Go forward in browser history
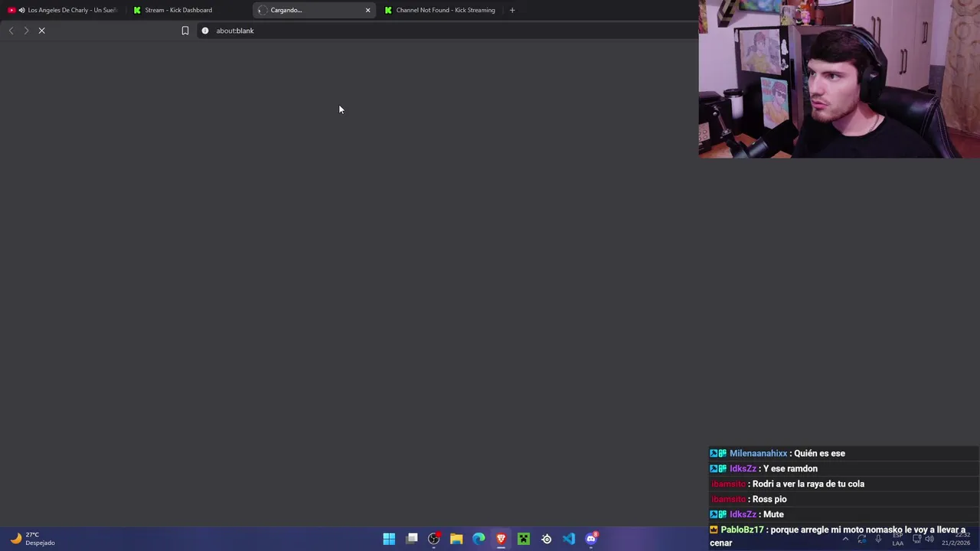Image resolution: width=980 pixels, height=551 pixels. (x=26, y=31)
